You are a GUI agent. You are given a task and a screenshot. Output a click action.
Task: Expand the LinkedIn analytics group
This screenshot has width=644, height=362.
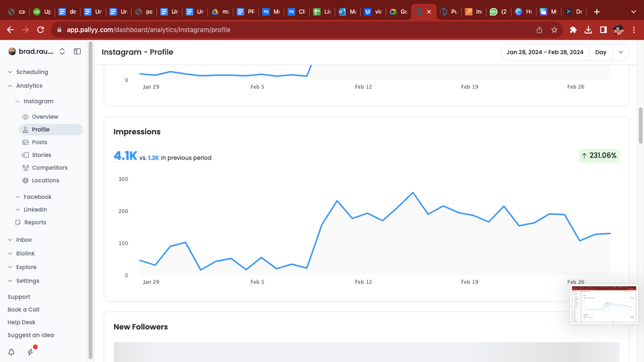click(x=31, y=210)
